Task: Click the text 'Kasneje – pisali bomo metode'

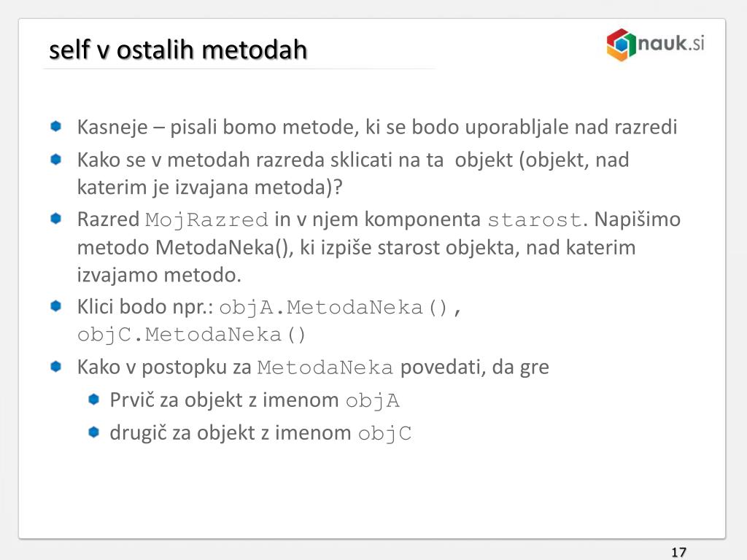Action: pyautogui.click(x=217, y=127)
